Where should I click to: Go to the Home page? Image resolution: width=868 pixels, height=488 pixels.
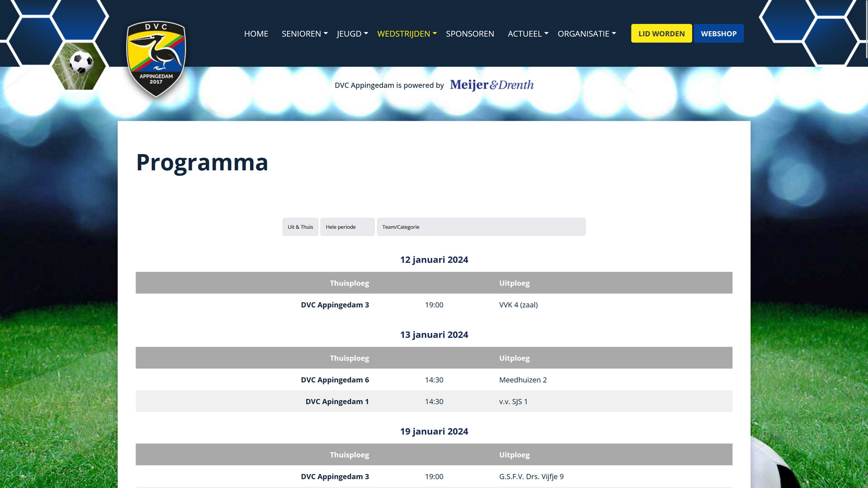(256, 34)
